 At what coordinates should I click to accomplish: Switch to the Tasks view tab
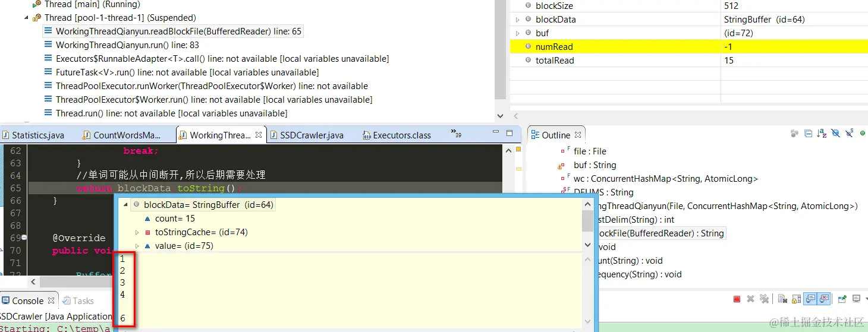[78, 301]
